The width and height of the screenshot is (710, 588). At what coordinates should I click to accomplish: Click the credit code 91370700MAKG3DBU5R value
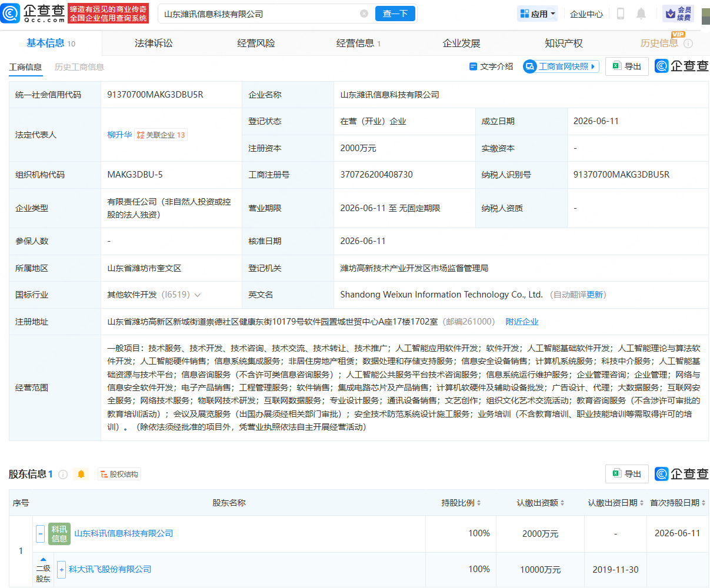[x=155, y=95]
